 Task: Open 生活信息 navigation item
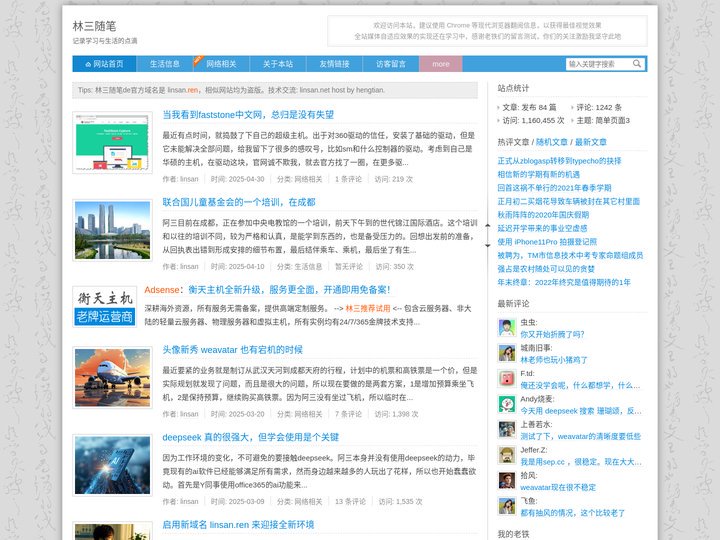164,64
